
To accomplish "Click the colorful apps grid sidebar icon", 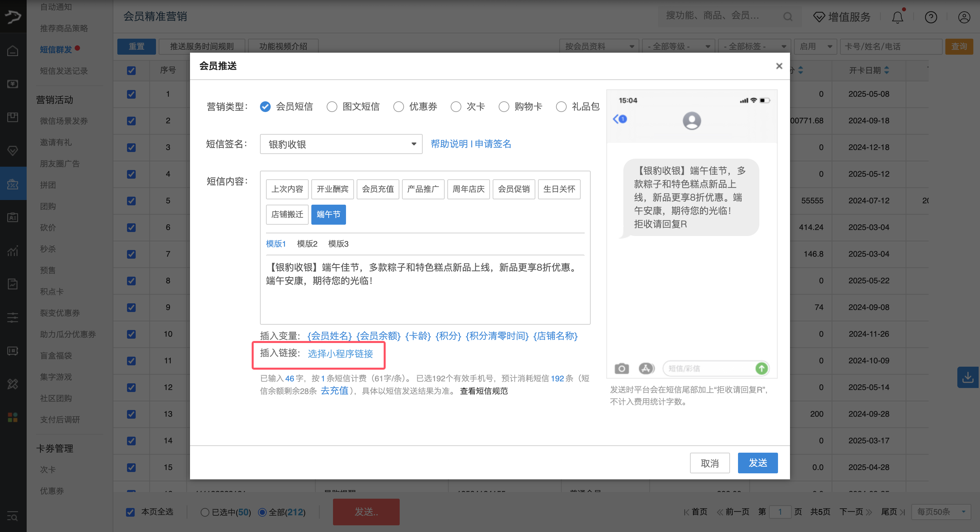I will click(13, 417).
